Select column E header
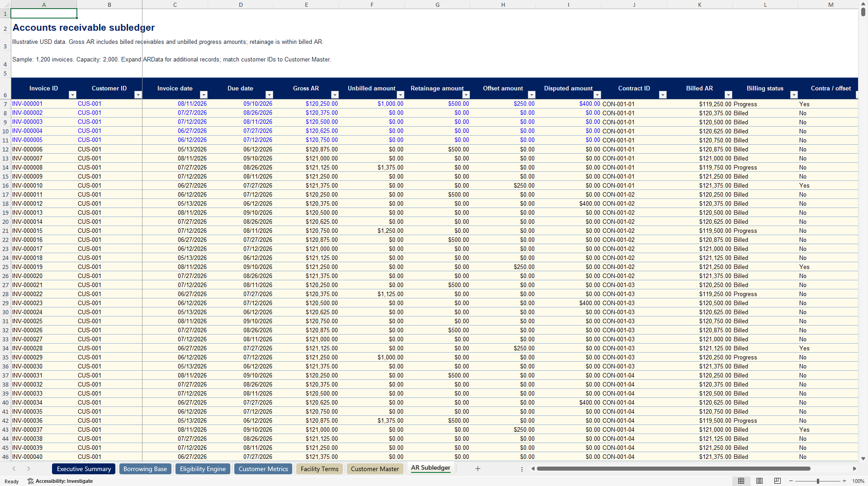 coord(306,5)
